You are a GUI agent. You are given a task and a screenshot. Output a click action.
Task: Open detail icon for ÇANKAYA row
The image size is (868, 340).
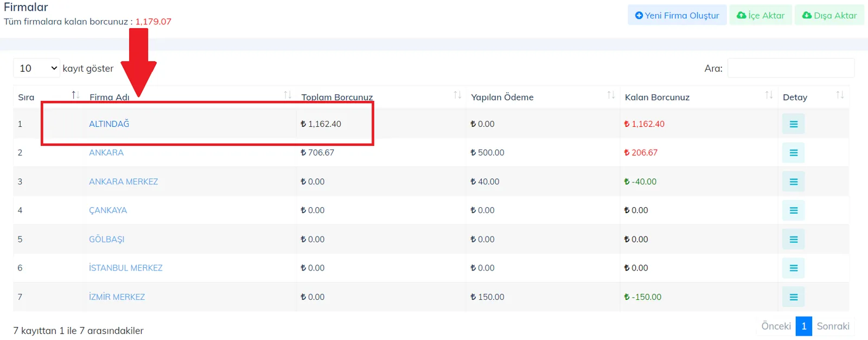point(793,210)
